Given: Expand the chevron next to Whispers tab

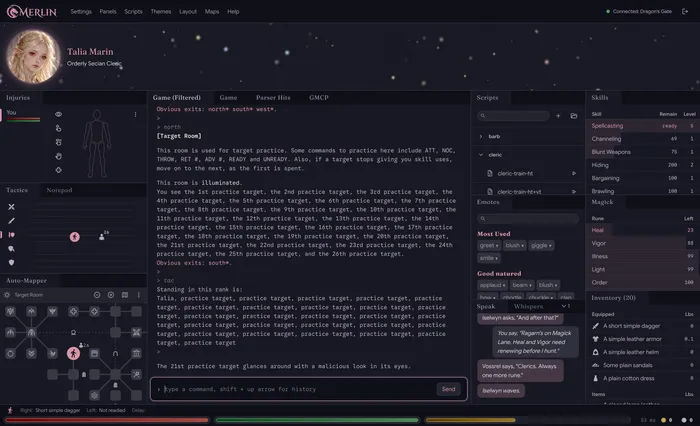Looking at the screenshot, I should (x=564, y=306).
